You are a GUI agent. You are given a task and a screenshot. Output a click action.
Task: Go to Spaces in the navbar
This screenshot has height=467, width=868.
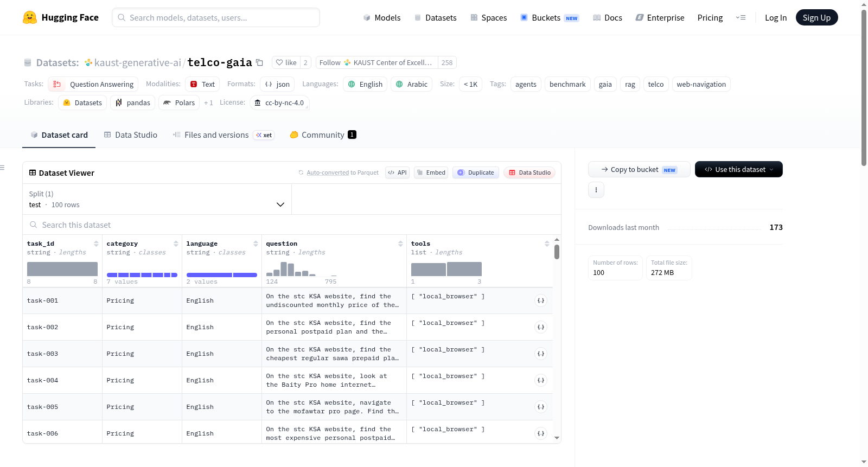tap(488, 17)
